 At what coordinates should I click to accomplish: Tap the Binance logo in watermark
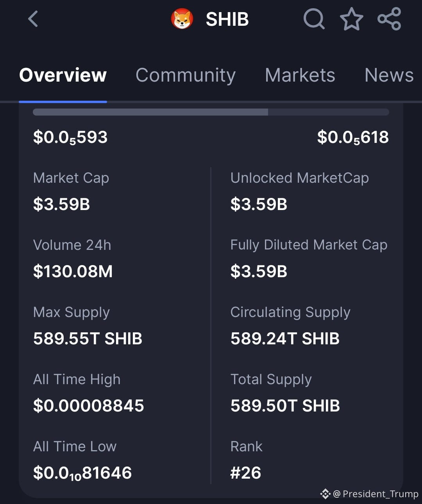click(x=325, y=494)
